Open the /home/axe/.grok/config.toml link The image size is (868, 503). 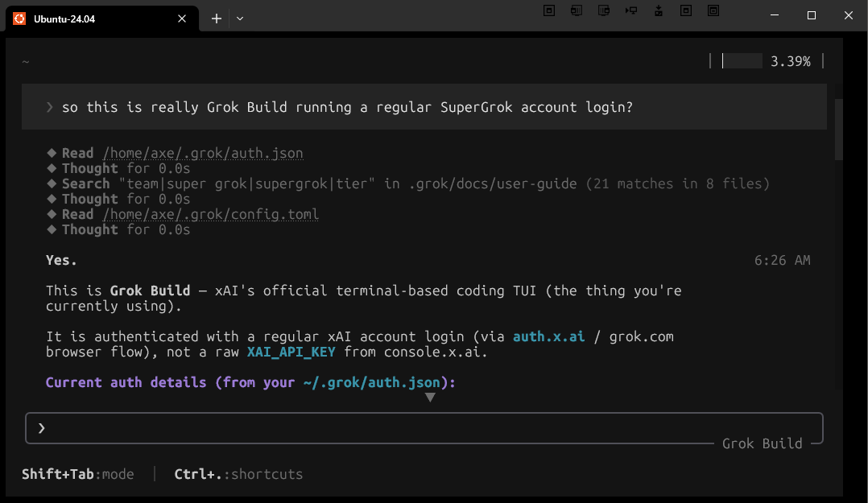[211, 214]
